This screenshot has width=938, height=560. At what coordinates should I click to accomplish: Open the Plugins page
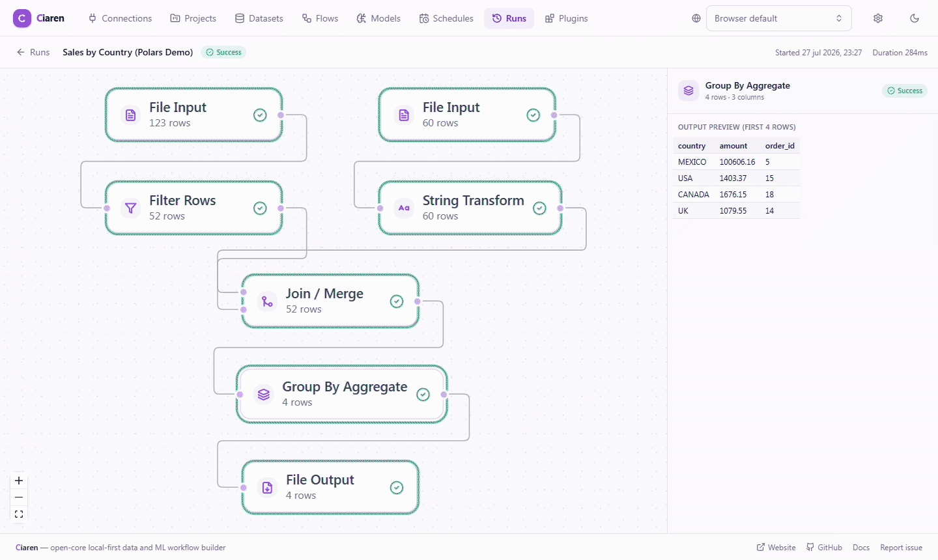tap(567, 18)
